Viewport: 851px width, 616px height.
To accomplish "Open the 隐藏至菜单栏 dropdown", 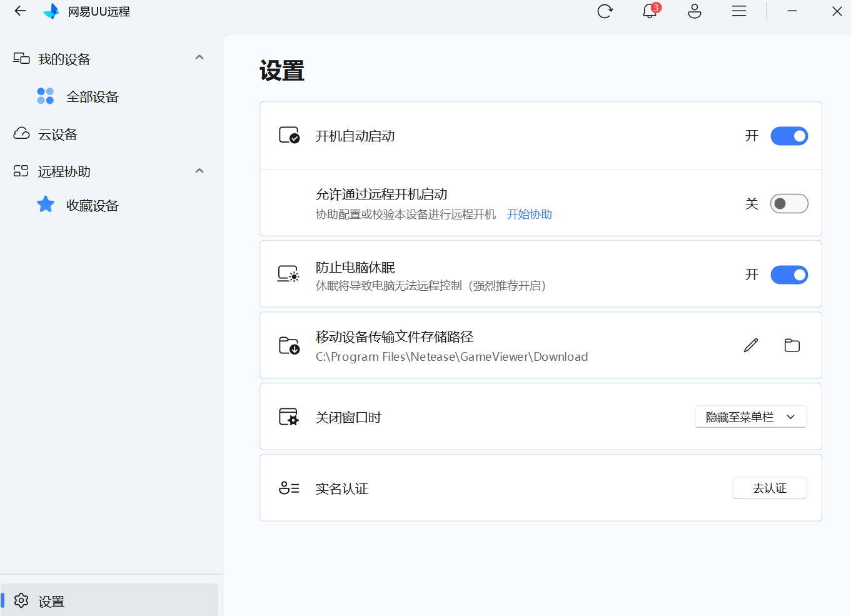I will (x=750, y=417).
